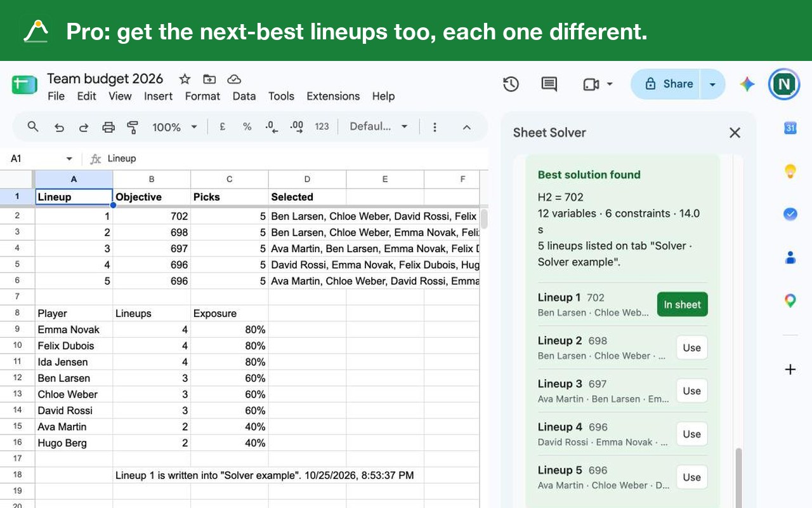812x508 pixels.
Task: Open the View menu
Action: [120, 96]
